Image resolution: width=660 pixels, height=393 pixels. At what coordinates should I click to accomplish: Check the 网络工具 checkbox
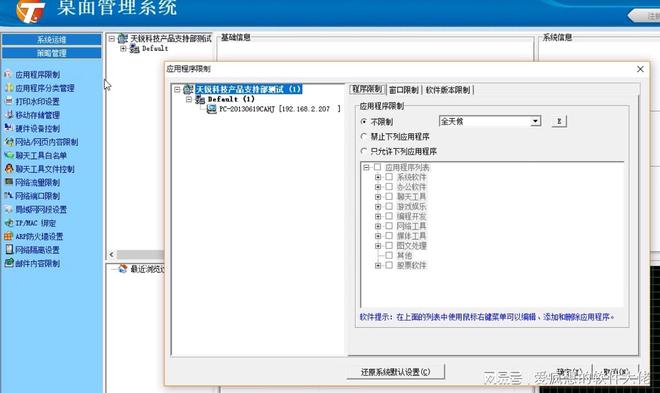pos(389,226)
